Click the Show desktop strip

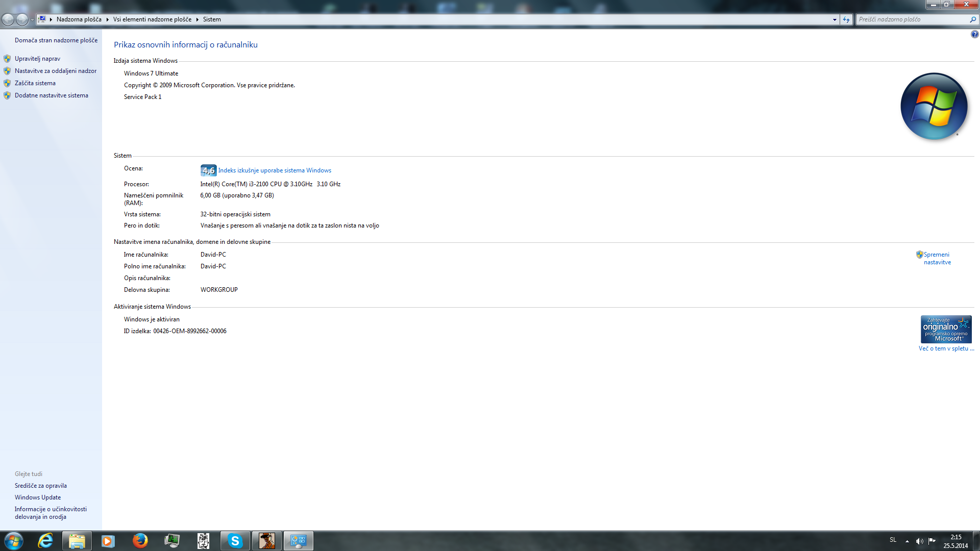pyautogui.click(x=976, y=541)
